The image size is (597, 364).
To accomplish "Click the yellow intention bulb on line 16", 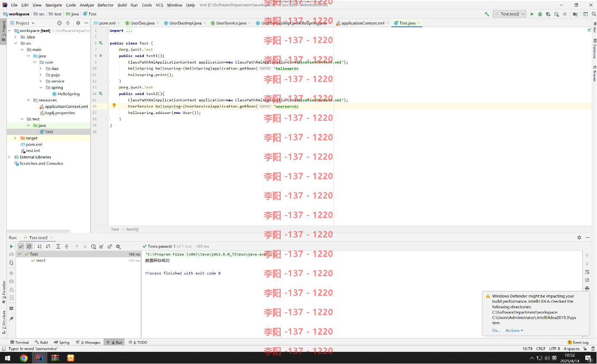I will (x=114, y=105).
